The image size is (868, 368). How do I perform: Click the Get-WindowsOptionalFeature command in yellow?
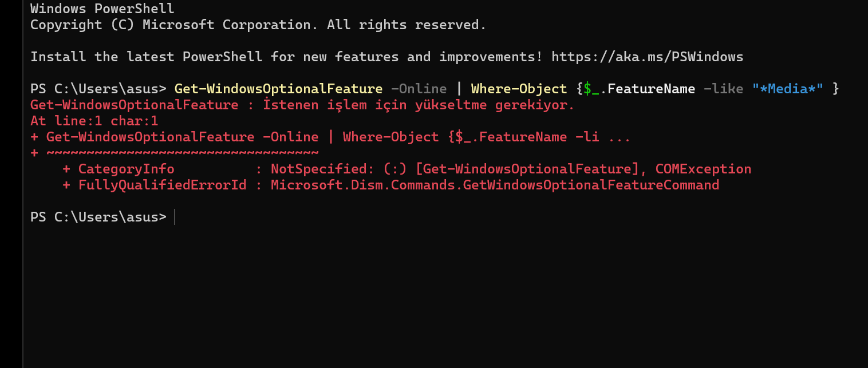tap(278, 89)
